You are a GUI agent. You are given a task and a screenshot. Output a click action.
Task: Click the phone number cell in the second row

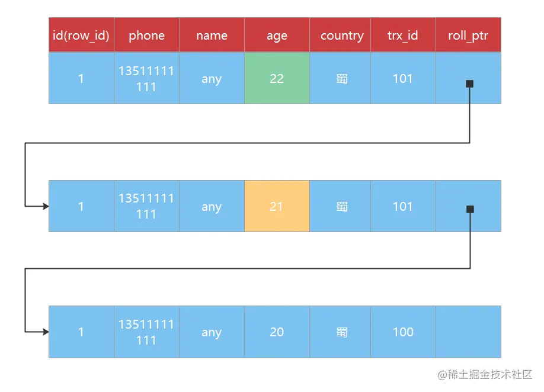click(146, 206)
